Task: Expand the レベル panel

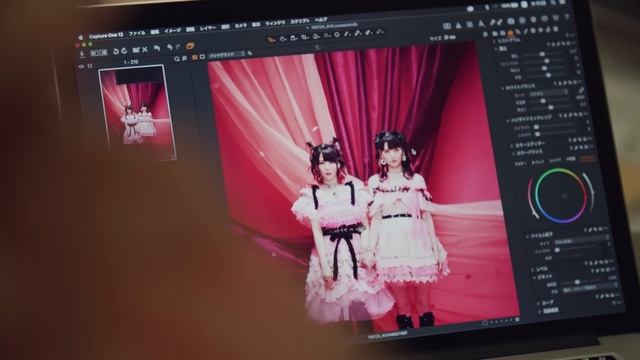Action: click(x=532, y=270)
